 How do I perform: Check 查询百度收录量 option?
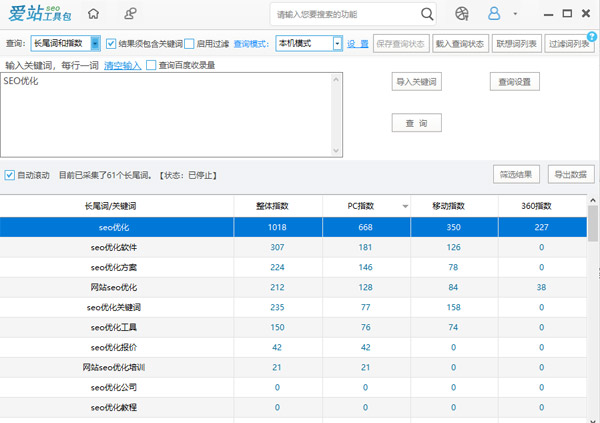tap(151, 65)
